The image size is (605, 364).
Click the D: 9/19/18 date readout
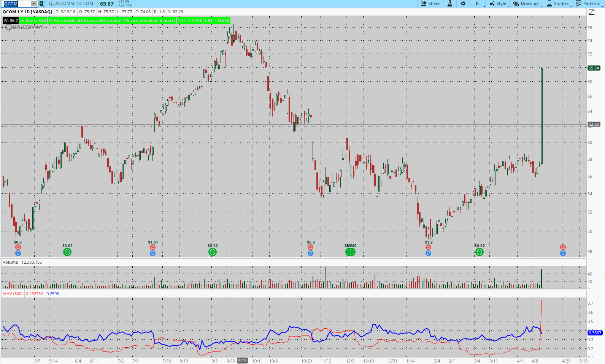(x=65, y=12)
